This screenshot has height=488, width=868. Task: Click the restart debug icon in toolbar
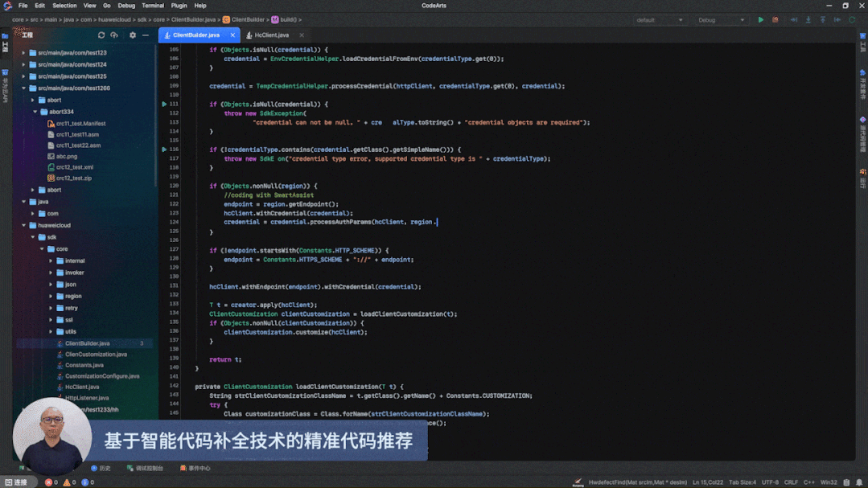tap(852, 20)
